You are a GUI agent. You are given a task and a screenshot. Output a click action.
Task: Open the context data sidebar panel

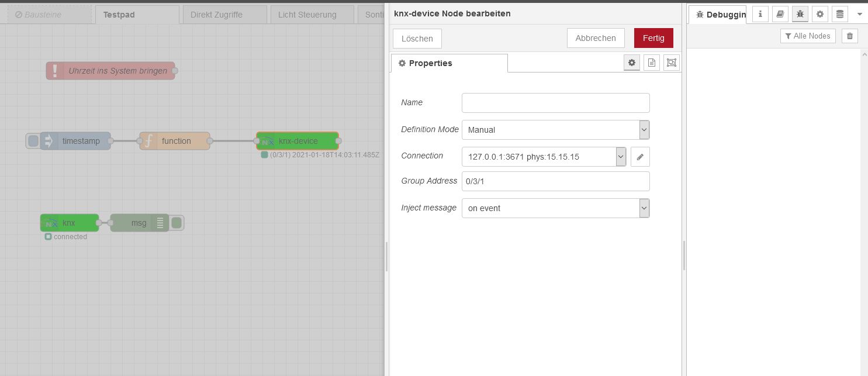click(839, 13)
